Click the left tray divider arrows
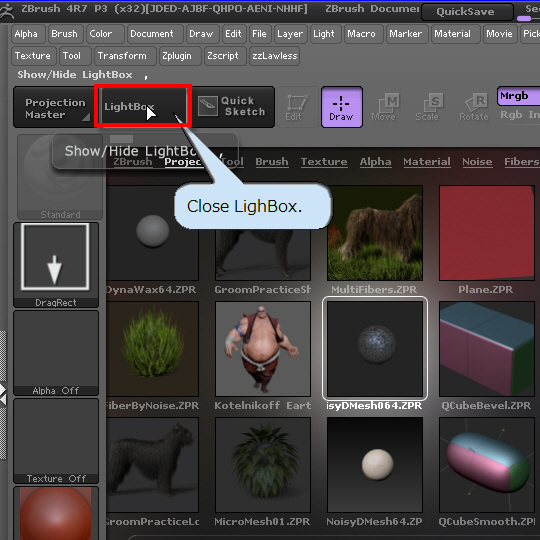The image size is (540, 540). click(3, 395)
